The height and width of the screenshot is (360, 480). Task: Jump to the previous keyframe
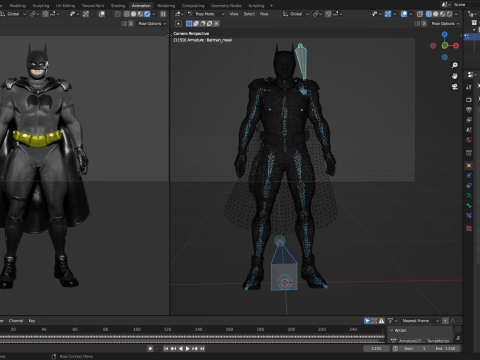click(x=173, y=348)
